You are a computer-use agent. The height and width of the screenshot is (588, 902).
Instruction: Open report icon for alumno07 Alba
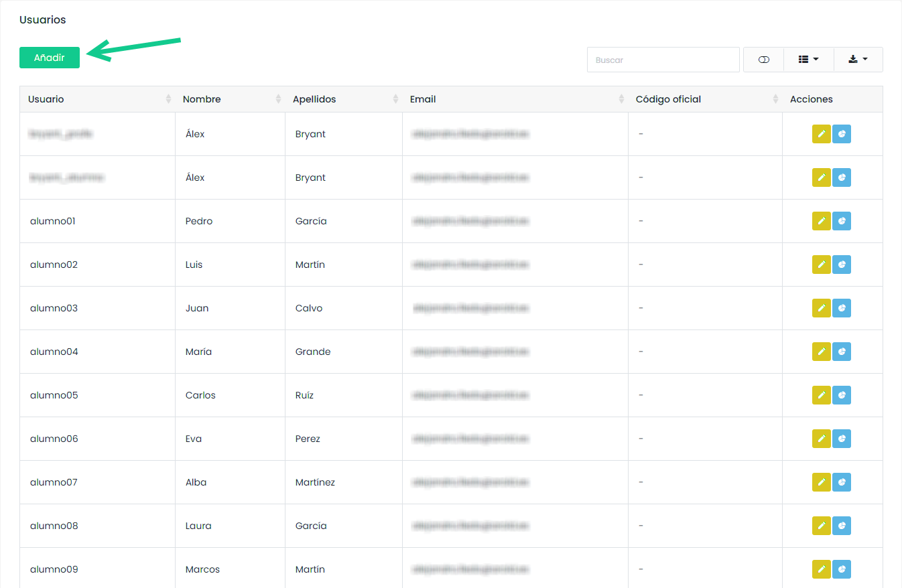point(842,482)
